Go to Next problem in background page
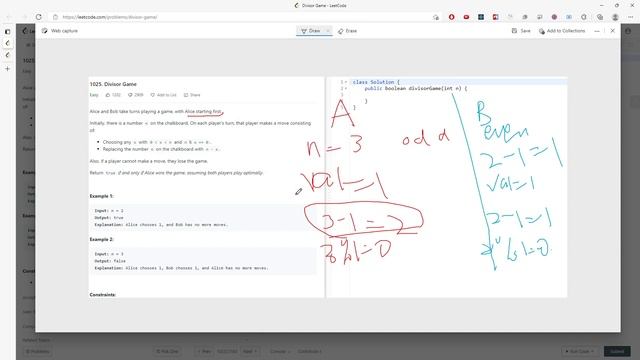The height and width of the screenshot is (360, 640). click(249, 351)
